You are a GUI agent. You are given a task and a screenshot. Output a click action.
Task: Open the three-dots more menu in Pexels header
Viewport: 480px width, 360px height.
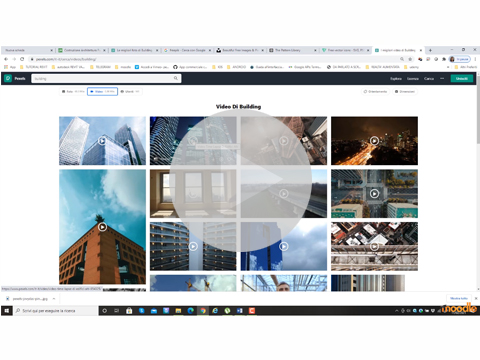click(442, 79)
